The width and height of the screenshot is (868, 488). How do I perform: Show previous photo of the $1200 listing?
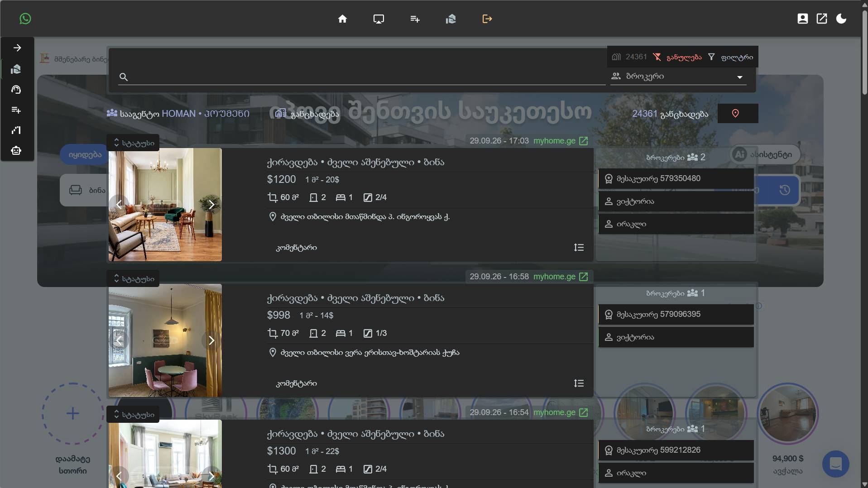click(x=119, y=205)
